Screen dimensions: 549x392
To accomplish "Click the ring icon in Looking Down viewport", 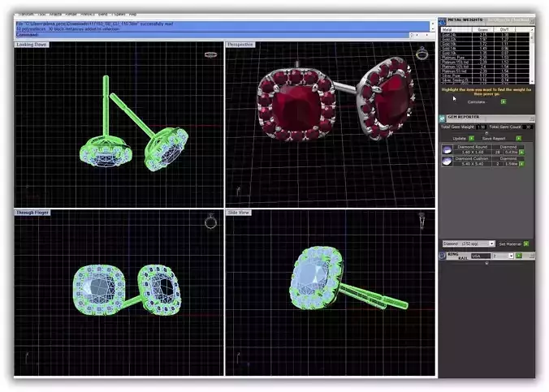I will [x=210, y=54].
